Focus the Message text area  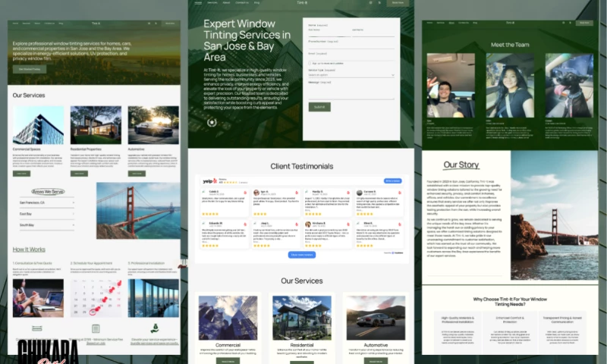351,92
